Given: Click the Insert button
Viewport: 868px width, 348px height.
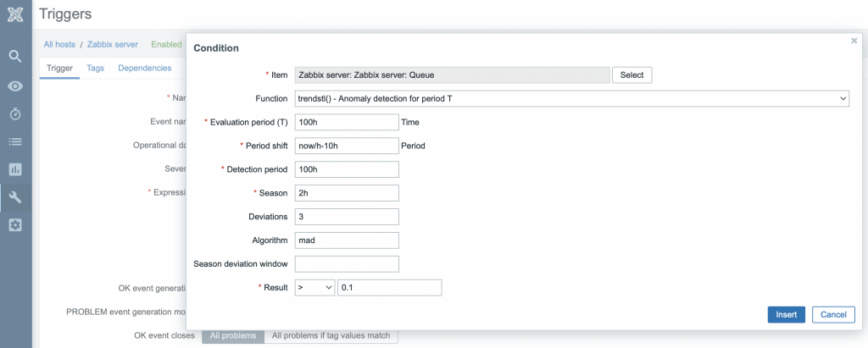Looking at the screenshot, I should (x=786, y=314).
